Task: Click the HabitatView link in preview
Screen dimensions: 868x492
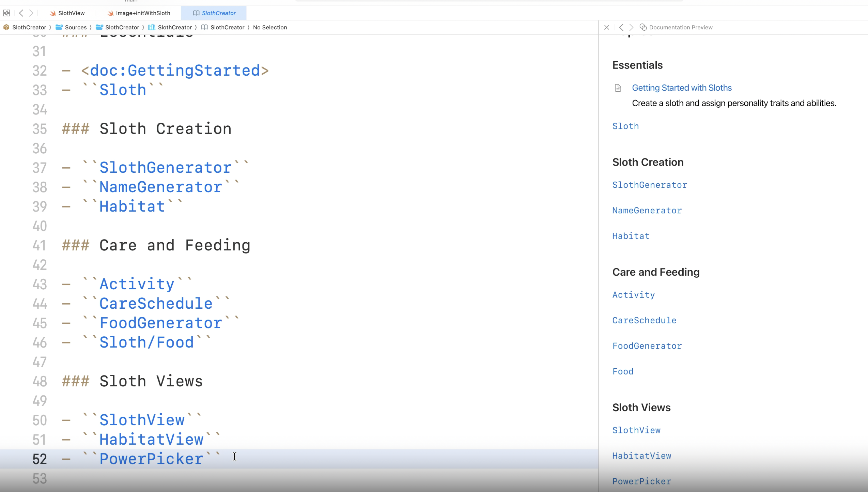Action: click(x=642, y=456)
